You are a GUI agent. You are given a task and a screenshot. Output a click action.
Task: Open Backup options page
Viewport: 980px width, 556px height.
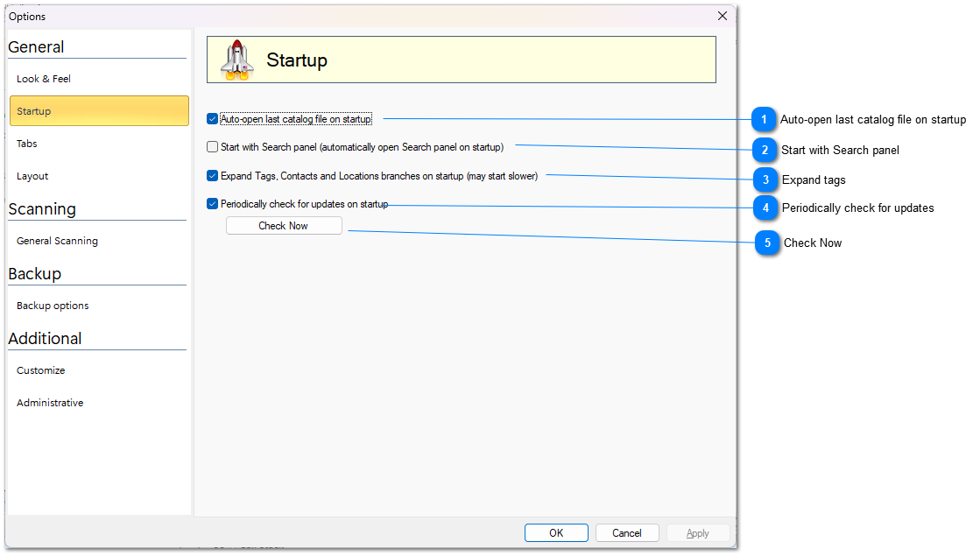pyautogui.click(x=53, y=306)
